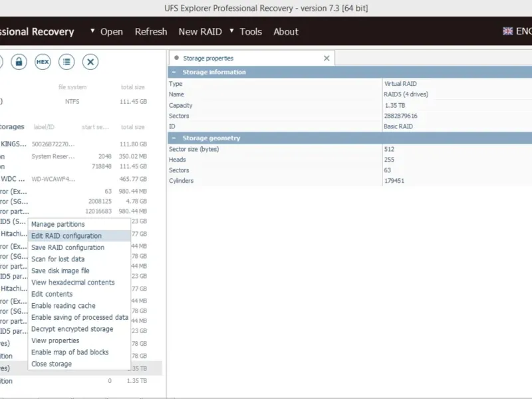
Task: Open the Tools menu
Action: 251,31
